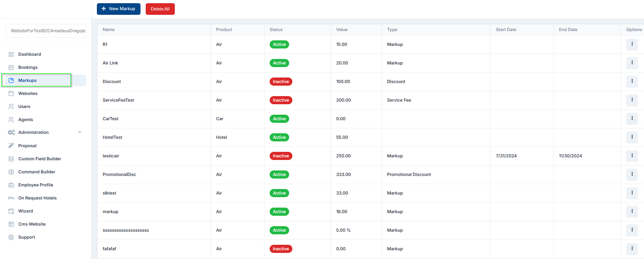Open Websites in the sidebar
644x259 pixels.
tap(46, 93)
